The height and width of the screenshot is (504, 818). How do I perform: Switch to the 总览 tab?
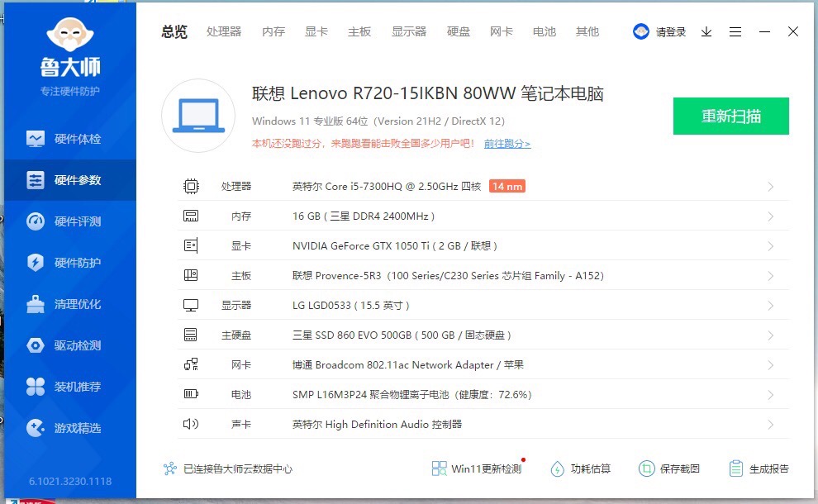[x=174, y=32]
